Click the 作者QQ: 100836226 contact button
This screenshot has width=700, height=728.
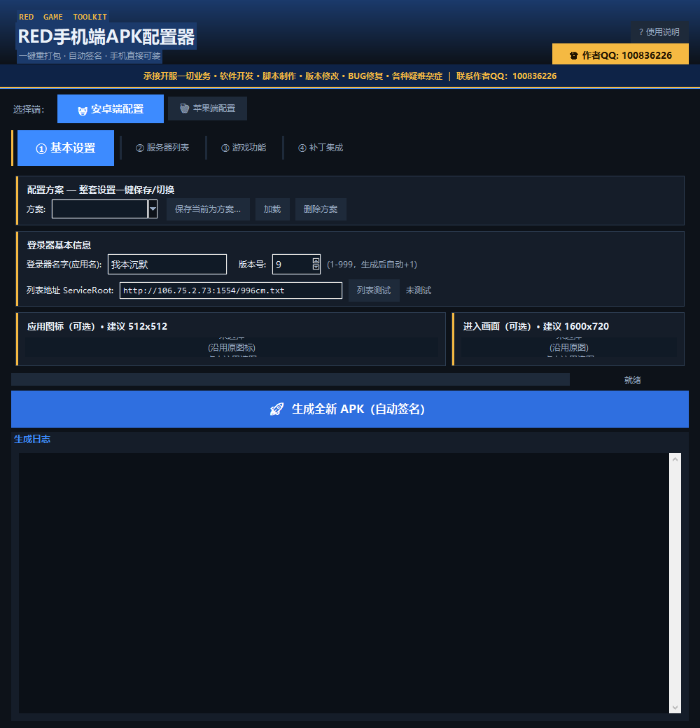coord(620,55)
